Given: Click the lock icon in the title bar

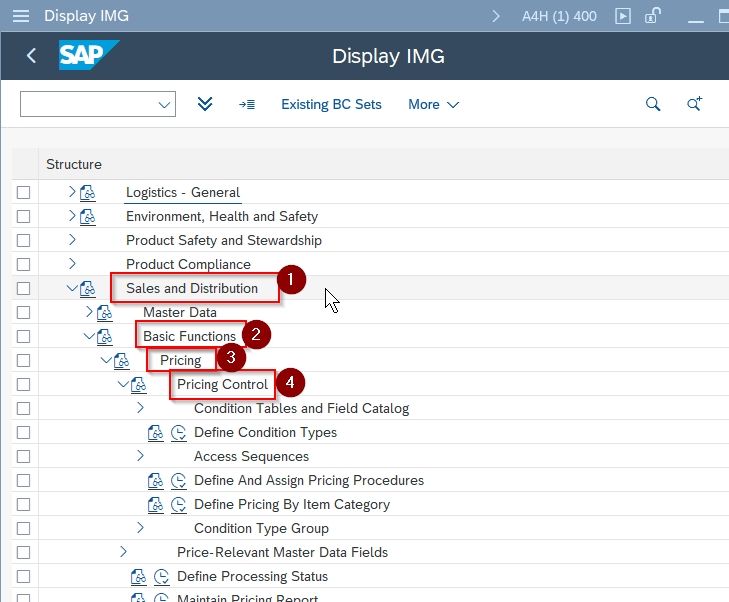Looking at the screenshot, I should tap(653, 16).
